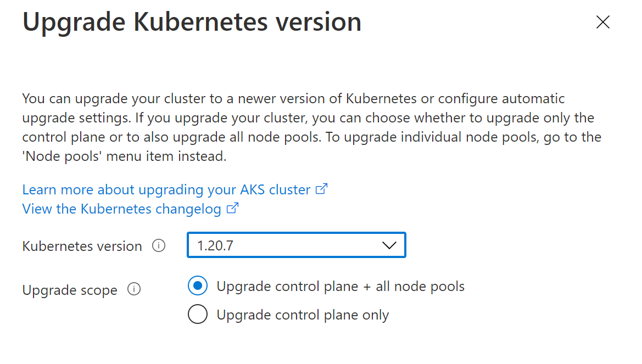Close the Upgrade Kubernetes version panel
Image resolution: width=642 pixels, height=364 pixels.
click(x=602, y=22)
